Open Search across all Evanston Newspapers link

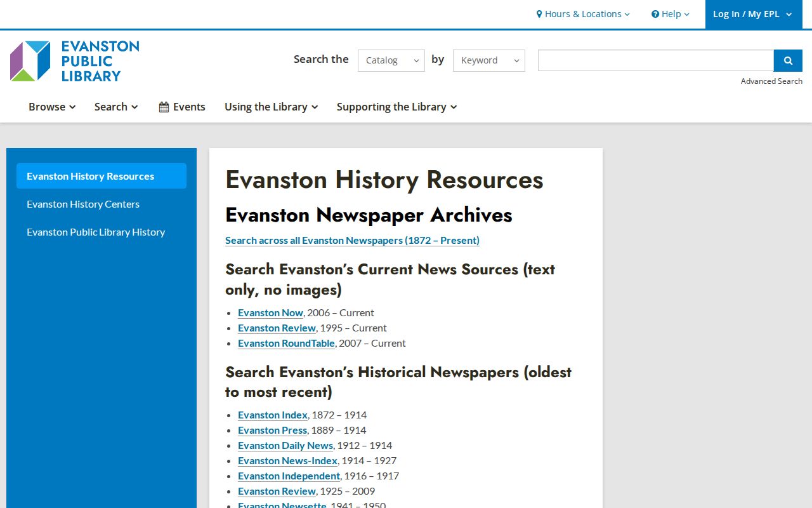[x=352, y=240]
